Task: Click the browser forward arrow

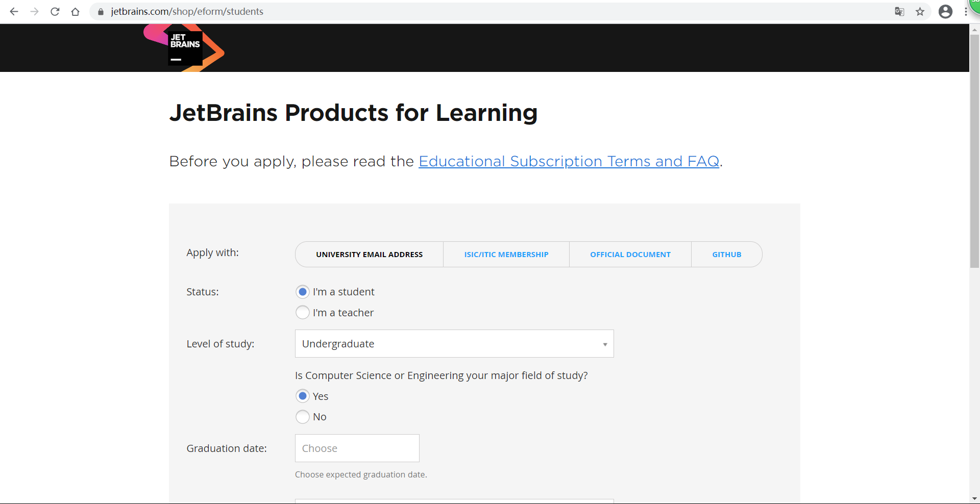Action: tap(34, 11)
